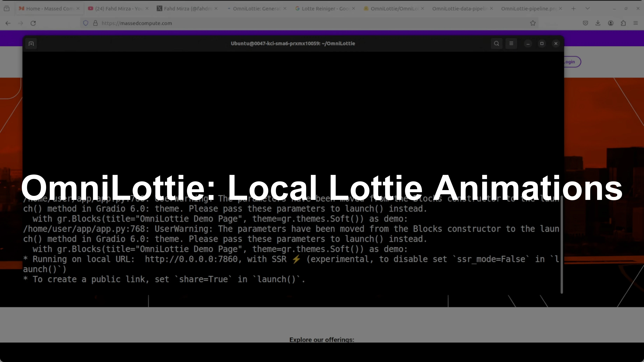
Task: Open the terminal hamburger menu
Action: [x=511, y=44]
